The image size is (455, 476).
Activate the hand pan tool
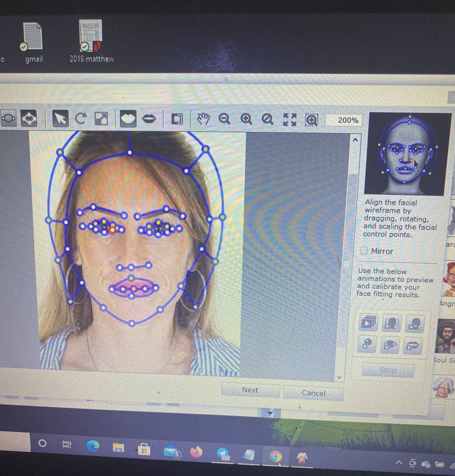pyautogui.click(x=203, y=119)
